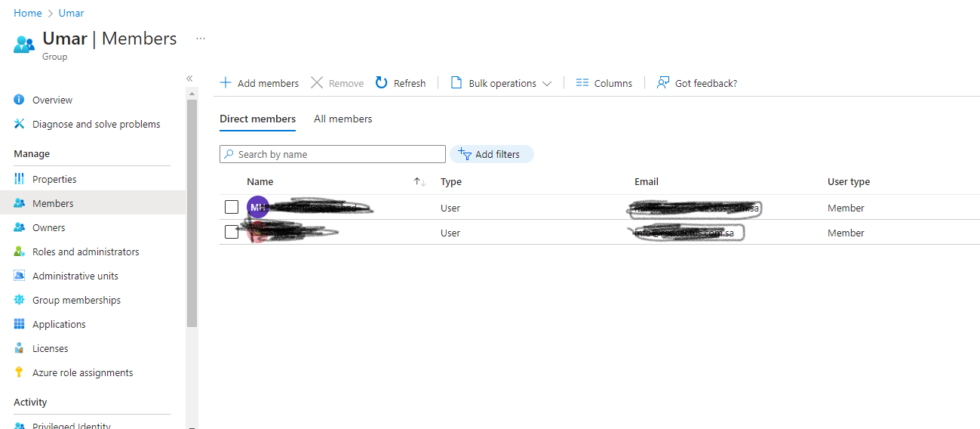Click the Overview info icon
980x429 pixels.
(20, 100)
